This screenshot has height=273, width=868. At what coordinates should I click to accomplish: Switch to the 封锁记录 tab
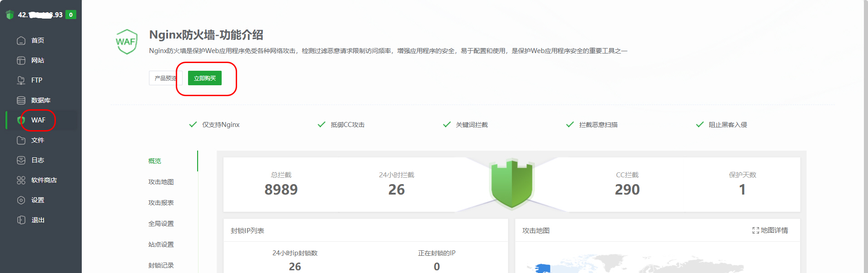click(161, 265)
